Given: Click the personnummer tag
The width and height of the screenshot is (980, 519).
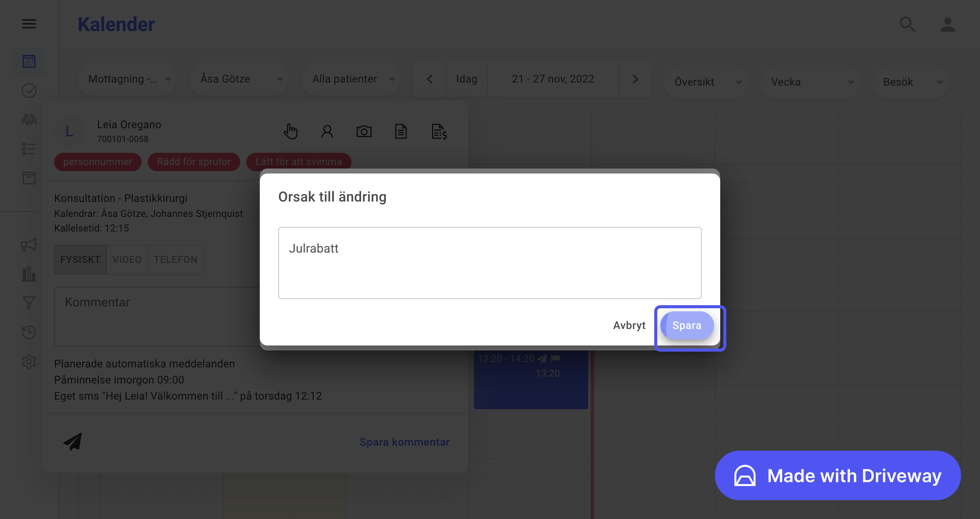Looking at the screenshot, I should 98,162.
